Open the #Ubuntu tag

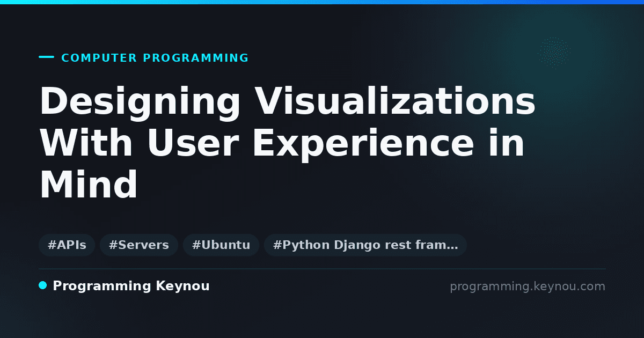pyautogui.click(x=221, y=245)
